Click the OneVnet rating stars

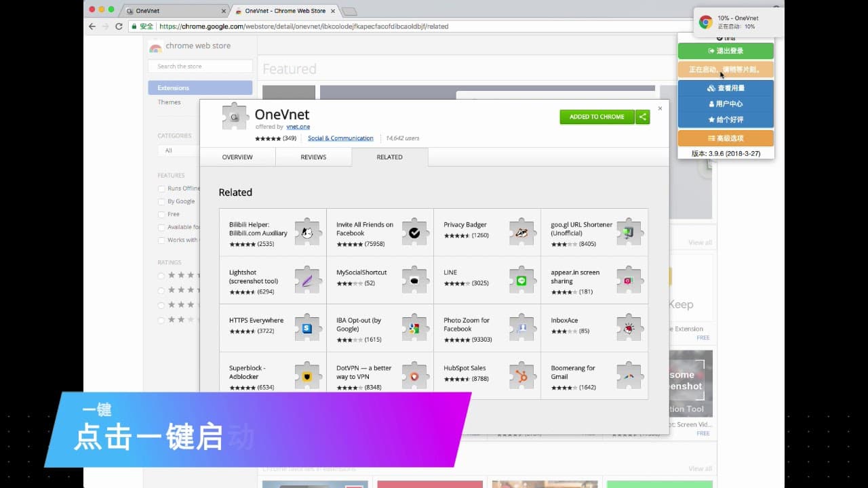268,138
